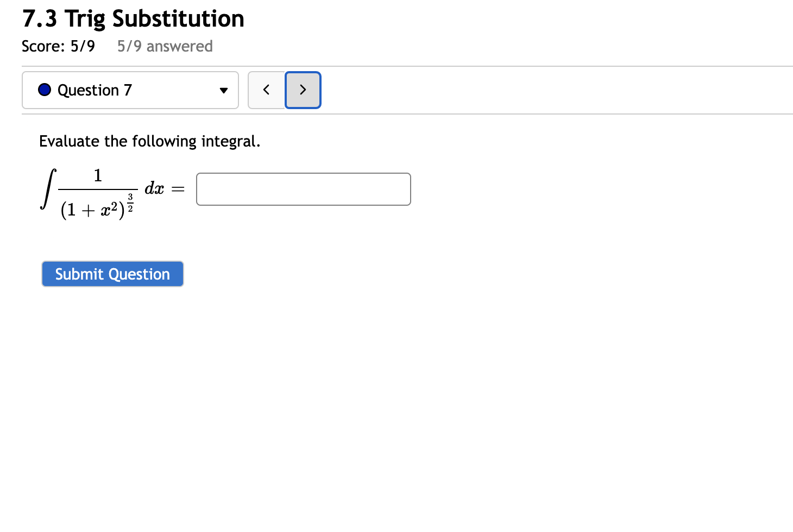This screenshot has height=532, width=793.
Task: Click the backward navigation chevron icon
Action: point(267,90)
